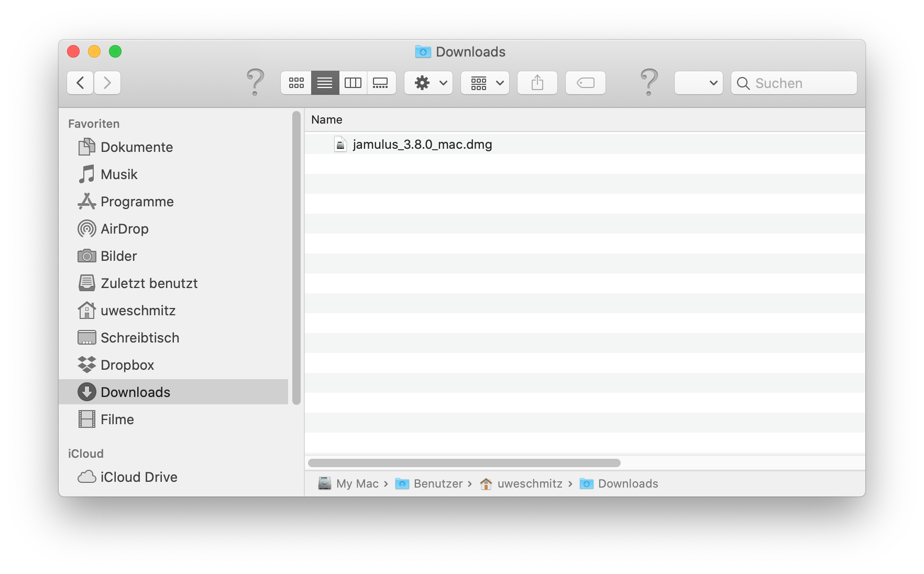Open the gear action menu
Image resolution: width=924 pixels, height=574 pixels.
coord(428,83)
